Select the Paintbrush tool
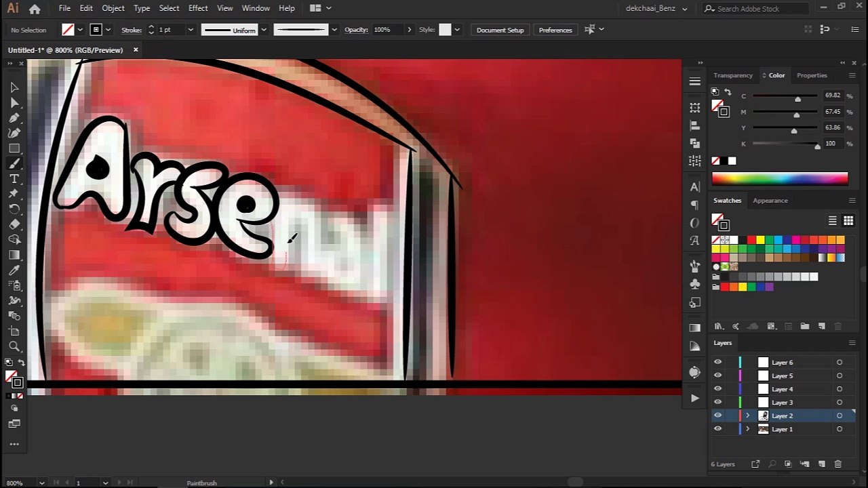The height and width of the screenshot is (488, 868). pos(14,164)
